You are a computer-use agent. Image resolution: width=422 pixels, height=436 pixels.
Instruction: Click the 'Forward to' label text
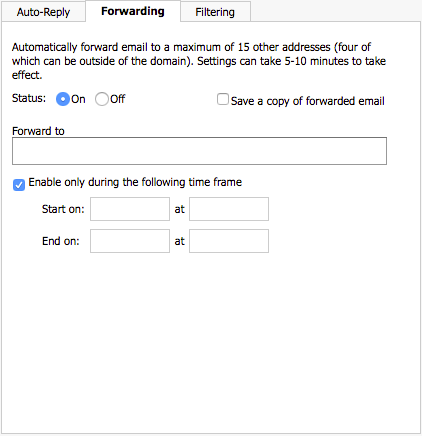[38, 131]
